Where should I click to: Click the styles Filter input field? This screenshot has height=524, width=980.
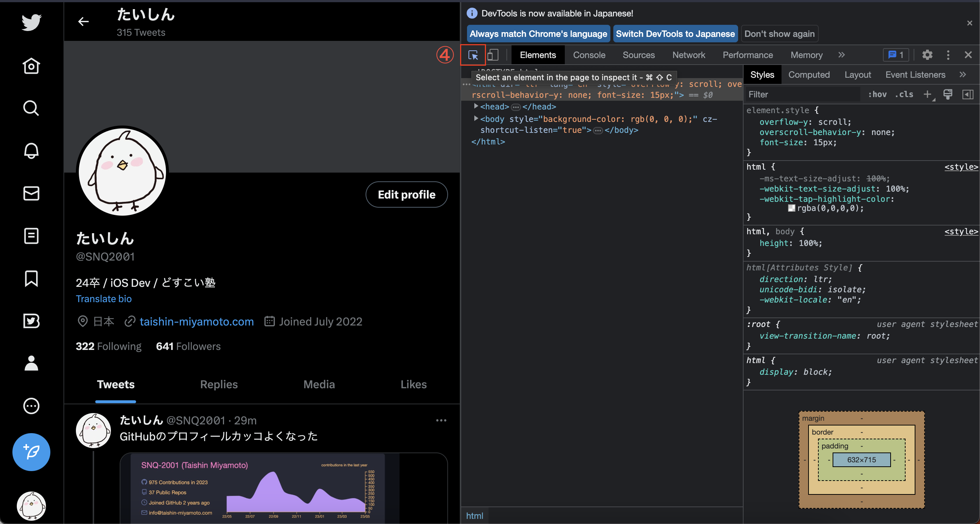pos(803,95)
